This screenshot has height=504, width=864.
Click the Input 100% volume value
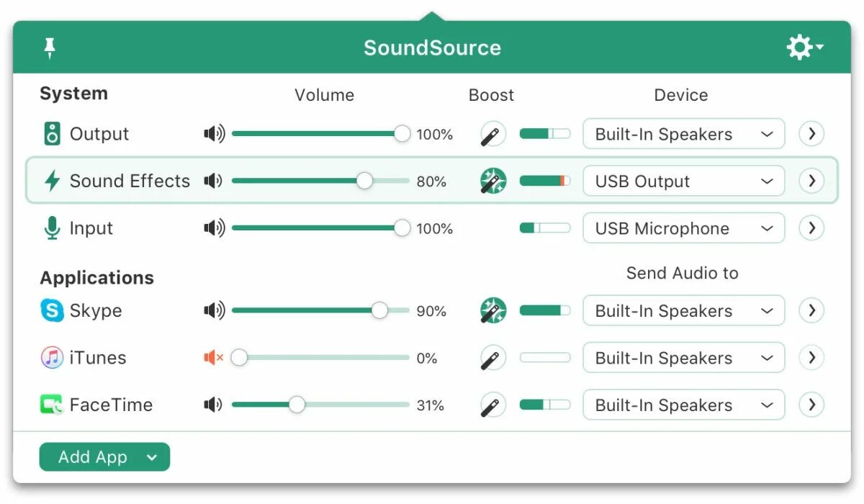435,229
